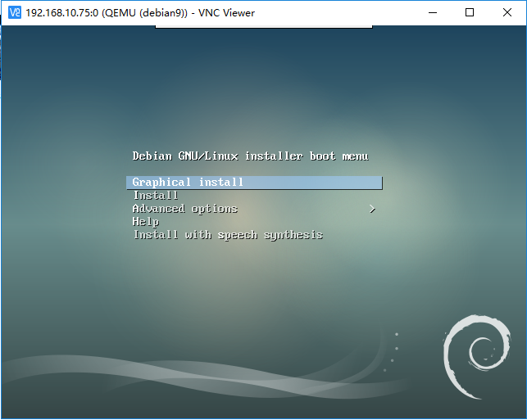Open the Advanced options submenu entry
Viewport: 527px width, 420px height.
tap(185, 209)
